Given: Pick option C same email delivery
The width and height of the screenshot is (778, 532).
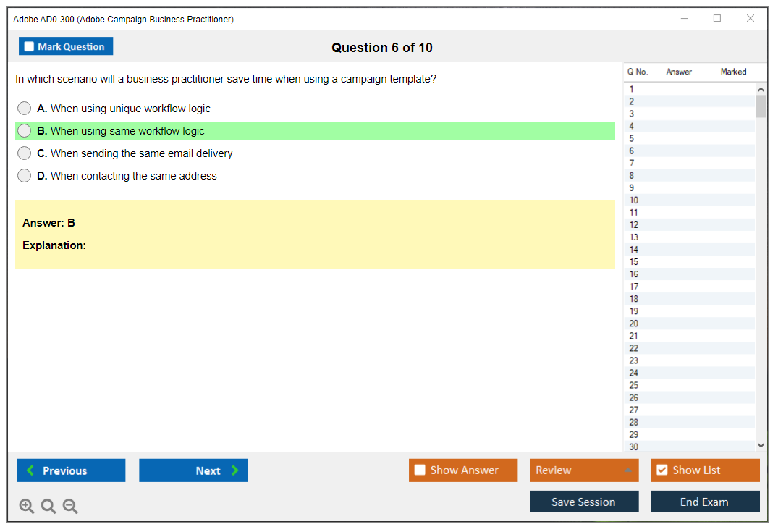Looking at the screenshot, I should pyautogui.click(x=25, y=153).
